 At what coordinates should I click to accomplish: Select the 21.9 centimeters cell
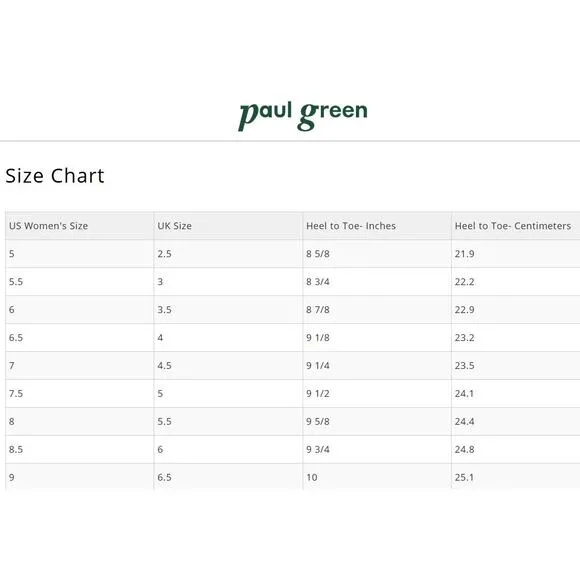tap(516, 254)
